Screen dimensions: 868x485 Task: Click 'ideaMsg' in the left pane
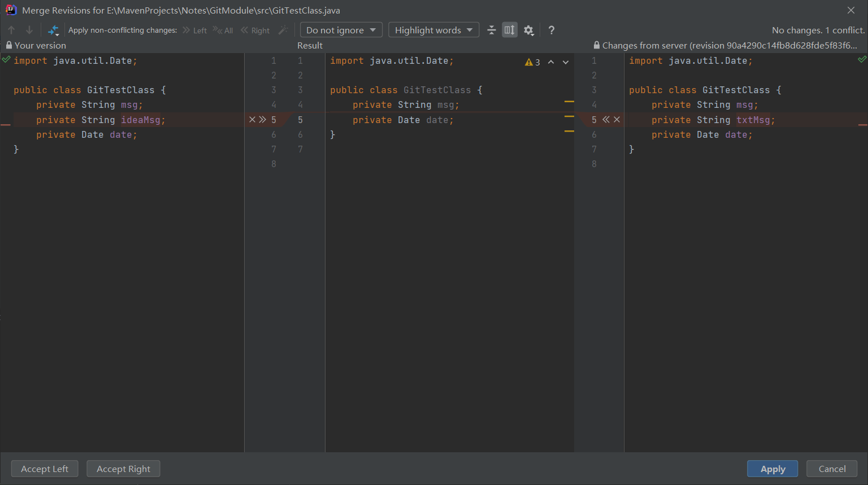(x=141, y=120)
